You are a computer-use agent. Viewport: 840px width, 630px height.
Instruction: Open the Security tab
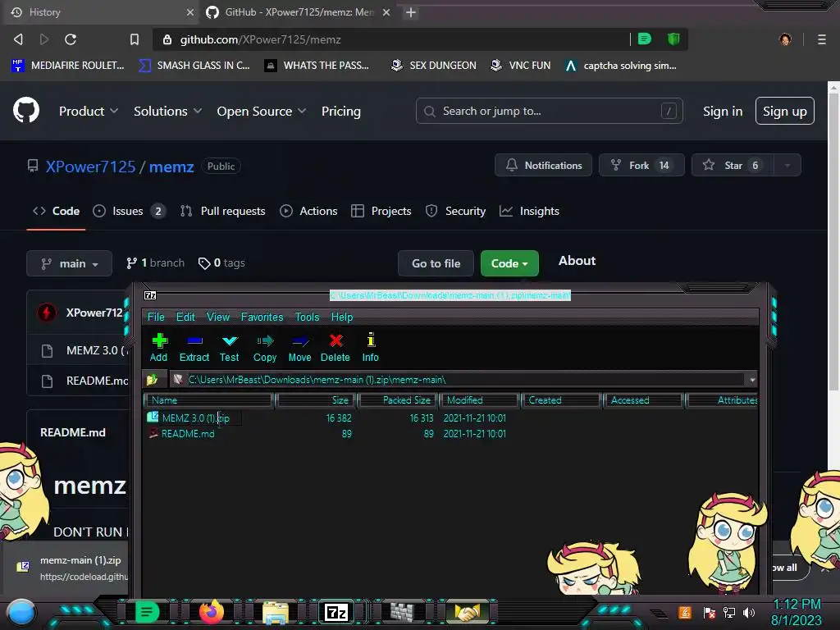(455, 211)
